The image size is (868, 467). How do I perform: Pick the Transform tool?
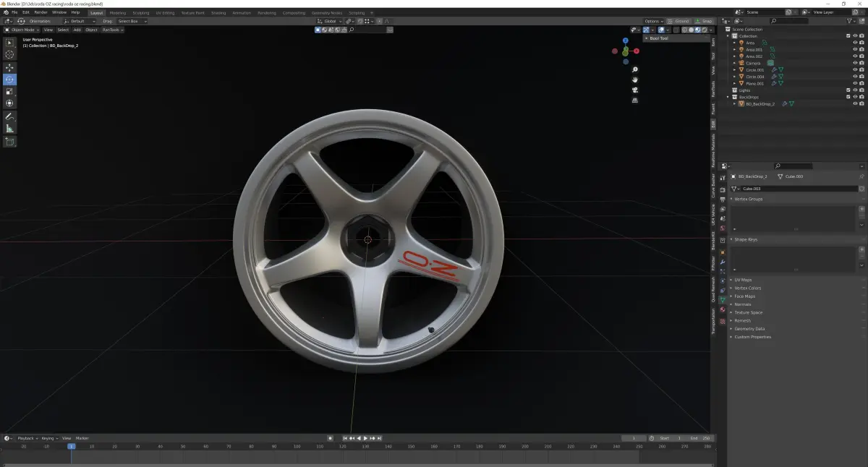(10, 103)
